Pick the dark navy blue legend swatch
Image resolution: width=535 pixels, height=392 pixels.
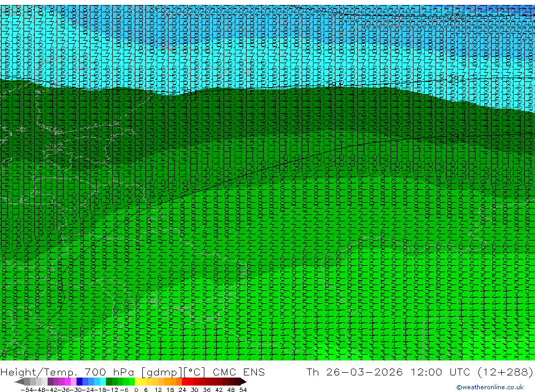(x=80, y=381)
